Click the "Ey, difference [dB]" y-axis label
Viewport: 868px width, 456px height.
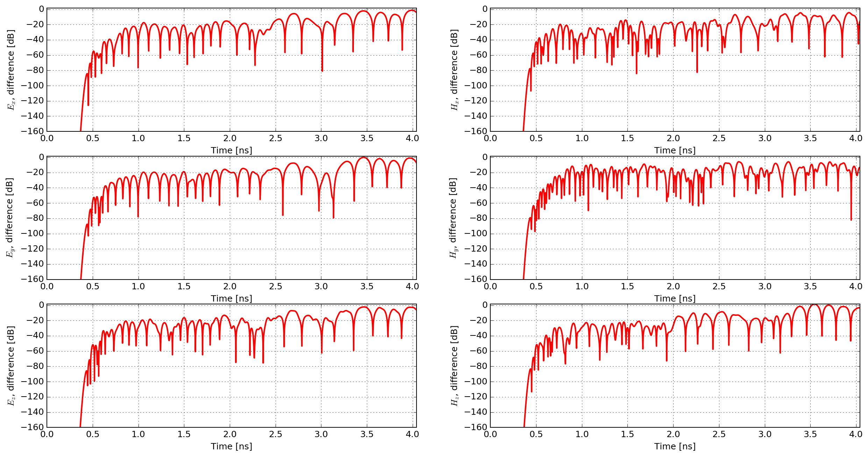[10, 218]
